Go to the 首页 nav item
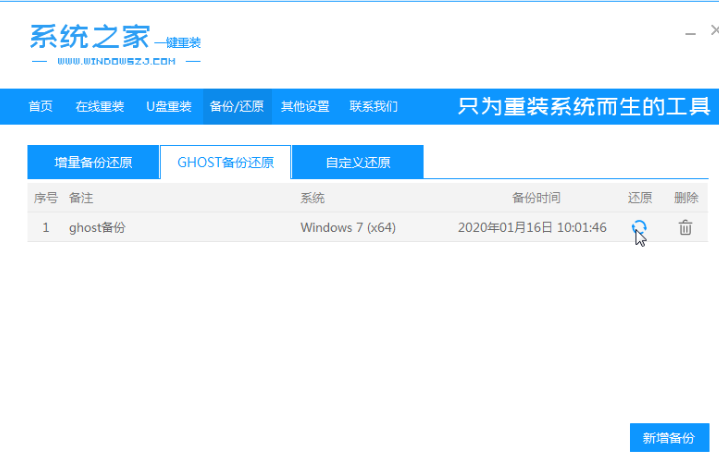The height and width of the screenshot is (456, 719). click(x=40, y=107)
